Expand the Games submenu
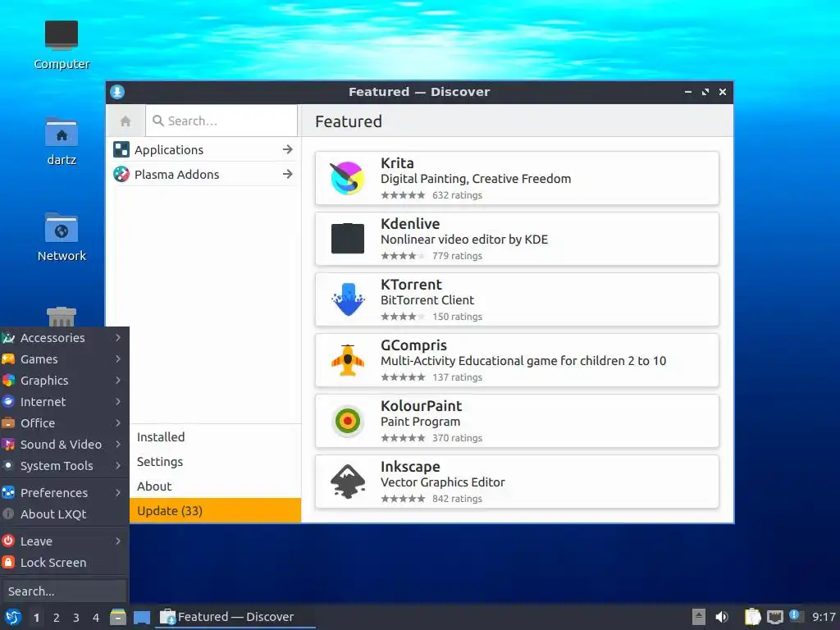The height and width of the screenshot is (630, 840). click(64, 359)
